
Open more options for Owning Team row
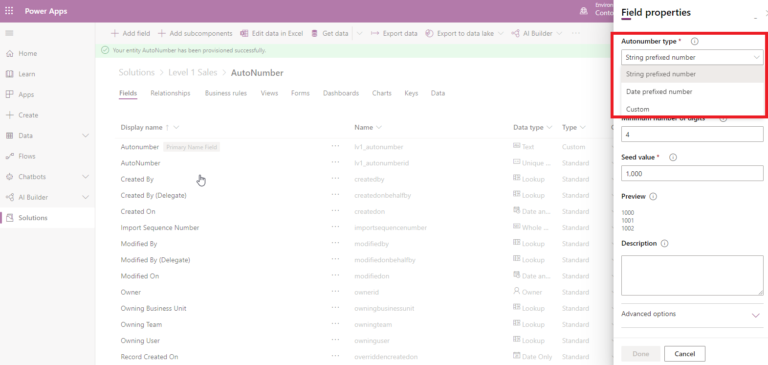pos(335,324)
